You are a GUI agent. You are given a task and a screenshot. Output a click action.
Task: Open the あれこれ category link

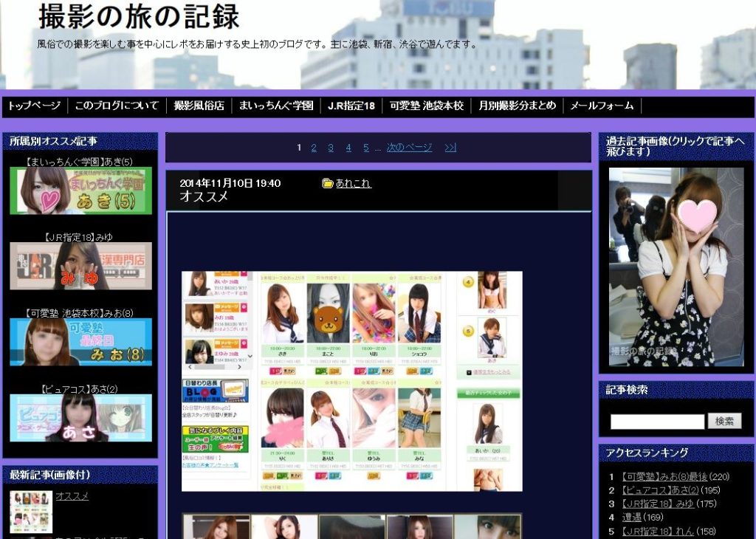(353, 183)
